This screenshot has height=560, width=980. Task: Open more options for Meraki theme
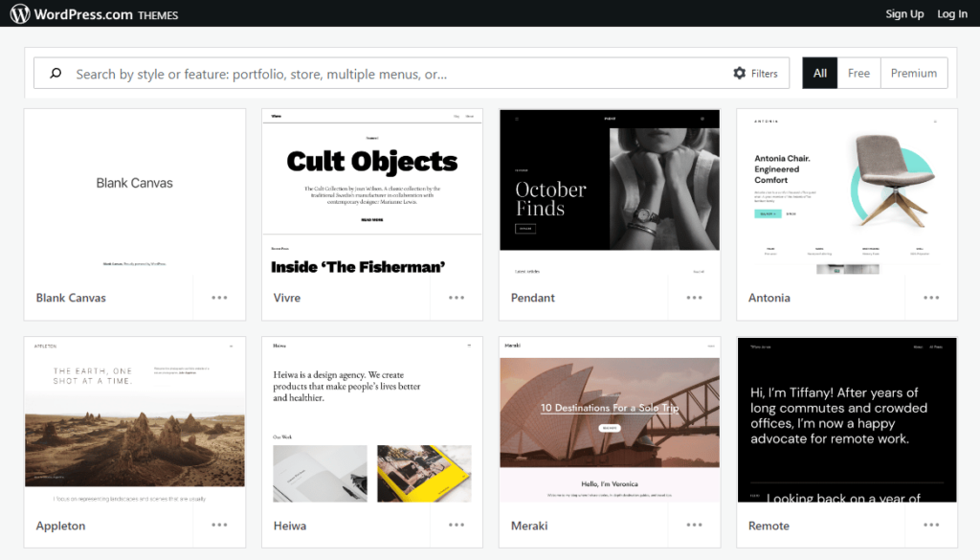(694, 525)
